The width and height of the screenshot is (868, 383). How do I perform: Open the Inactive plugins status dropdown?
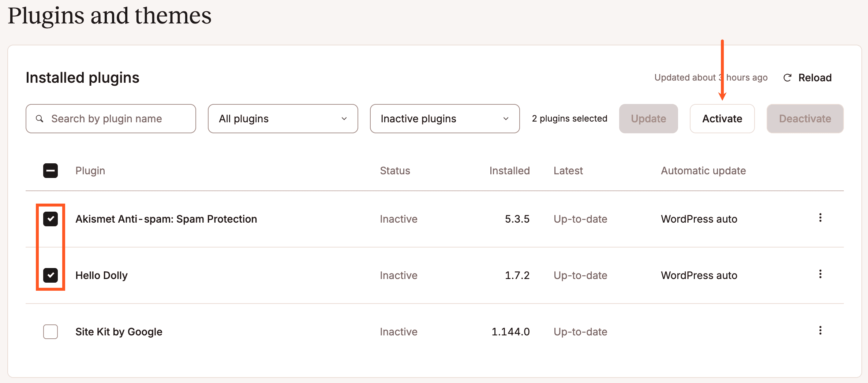pyautogui.click(x=445, y=119)
